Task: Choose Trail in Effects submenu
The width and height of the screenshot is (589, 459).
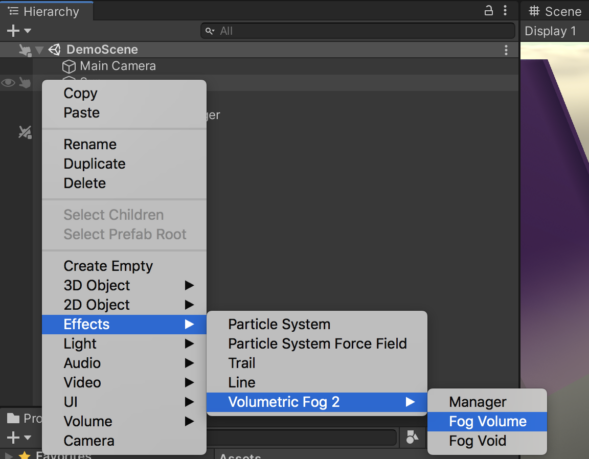Action: (317, 363)
